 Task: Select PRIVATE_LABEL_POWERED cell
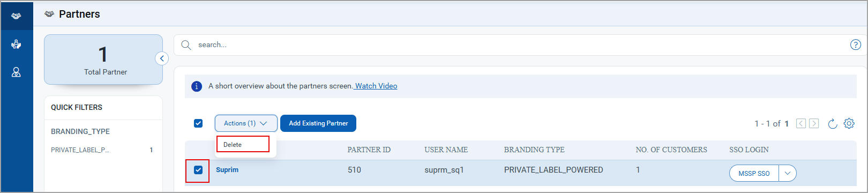point(553,170)
